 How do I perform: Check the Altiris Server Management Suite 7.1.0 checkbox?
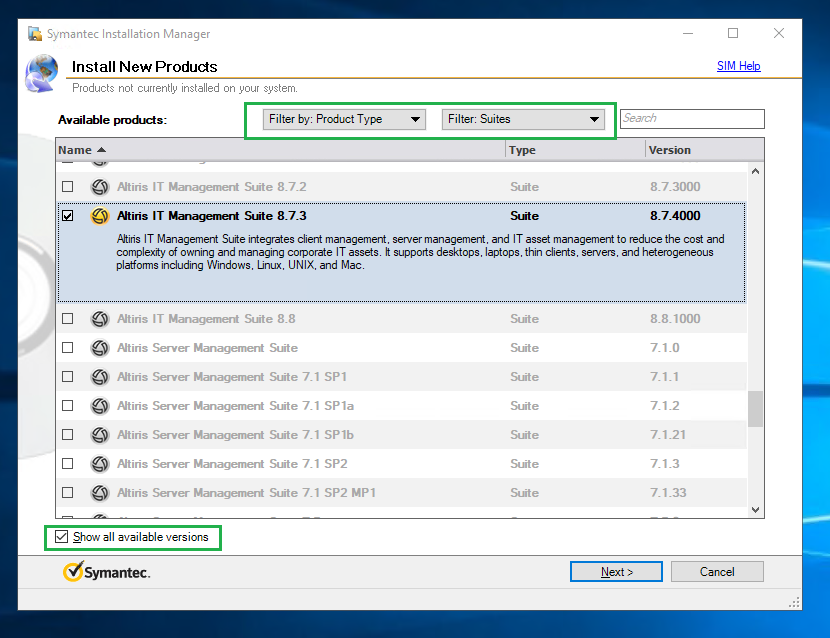click(x=68, y=348)
